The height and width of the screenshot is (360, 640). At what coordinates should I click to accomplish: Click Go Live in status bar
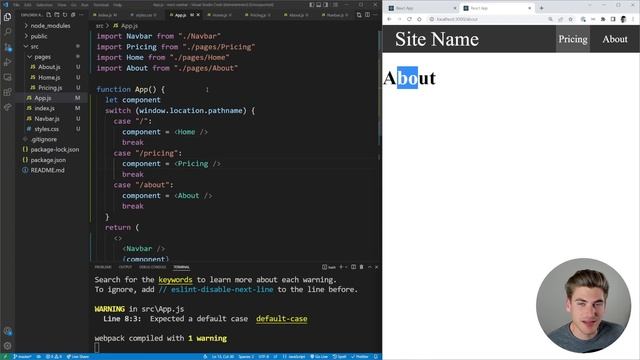[x=319, y=357]
